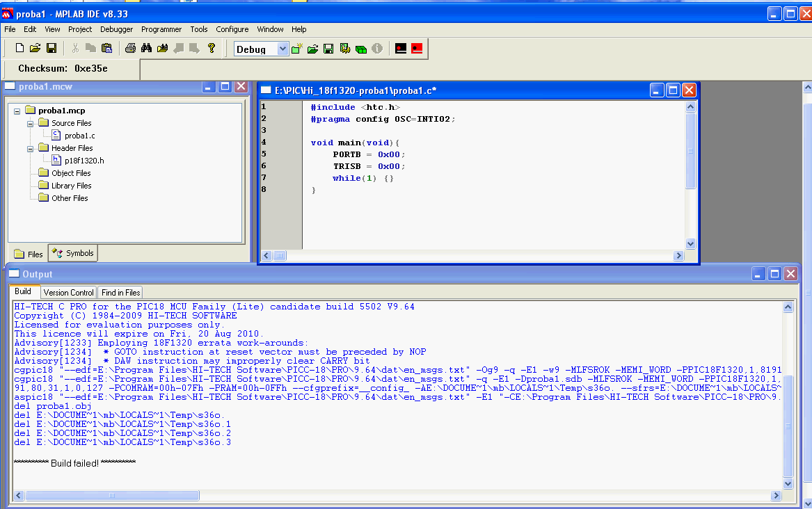Click the Output scrollbar right arrow
812x509 pixels.
(x=776, y=496)
